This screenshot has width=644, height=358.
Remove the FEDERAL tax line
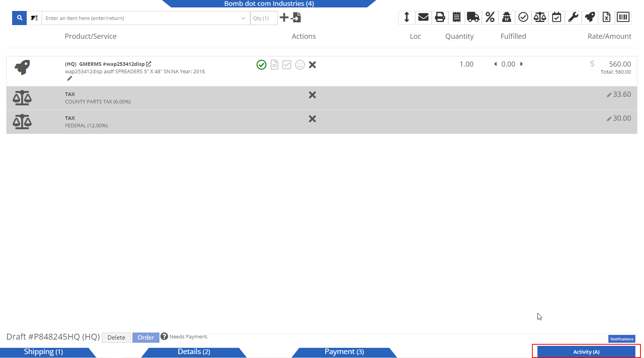click(312, 119)
